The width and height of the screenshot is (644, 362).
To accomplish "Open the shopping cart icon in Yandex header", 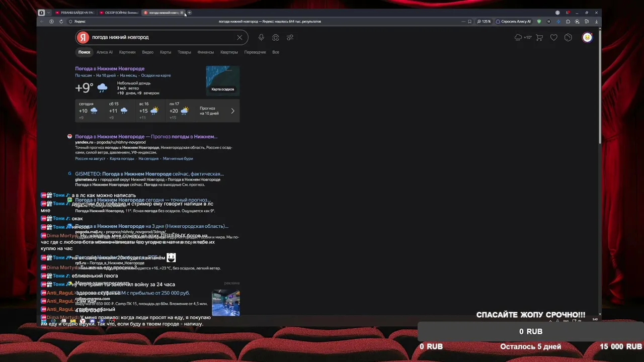I will (x=539, y=37).
